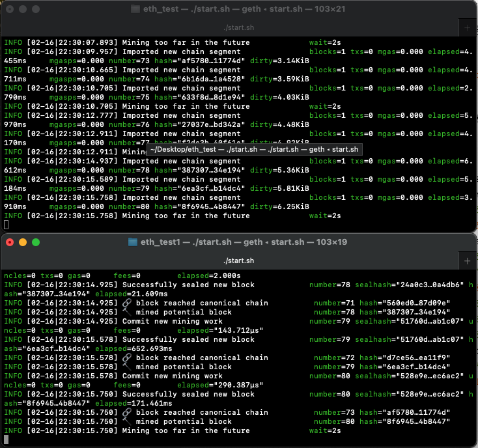The width and height of the screenshot is (478, 448).
Task: Click chain-link emoji on the 22:30:14.925 line
Action: 127,303
